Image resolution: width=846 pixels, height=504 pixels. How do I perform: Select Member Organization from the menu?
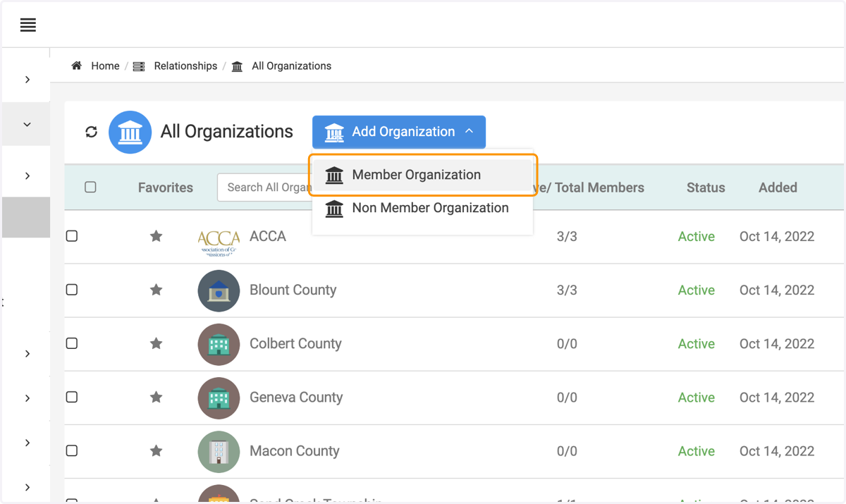422,175
